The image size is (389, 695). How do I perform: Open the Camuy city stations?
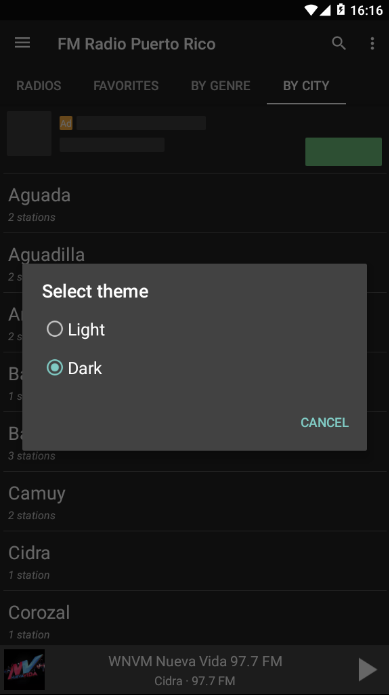point(194,502)
